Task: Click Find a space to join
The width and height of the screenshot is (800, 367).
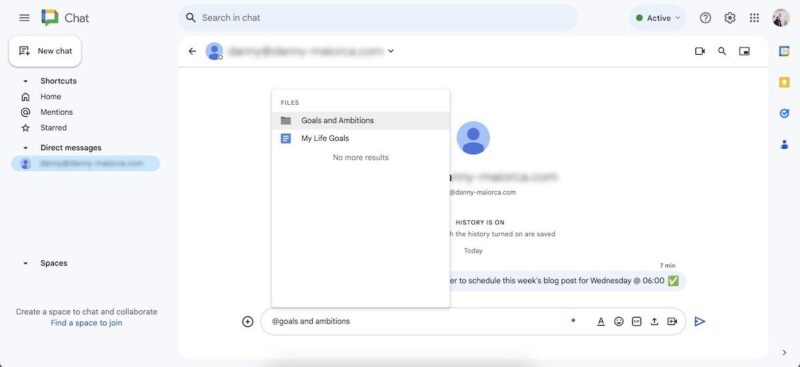Action: (86, 323)
